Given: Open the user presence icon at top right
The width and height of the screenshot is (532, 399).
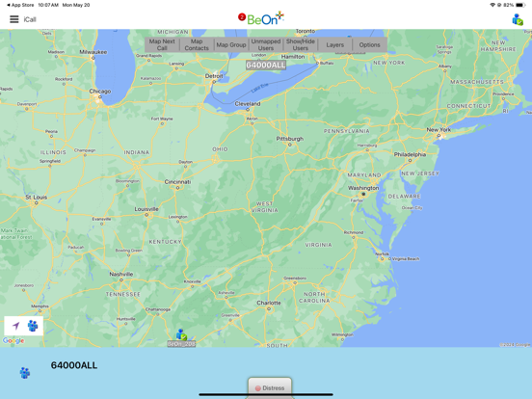Looking at the screenshot, I should click(x=518, y=19).
